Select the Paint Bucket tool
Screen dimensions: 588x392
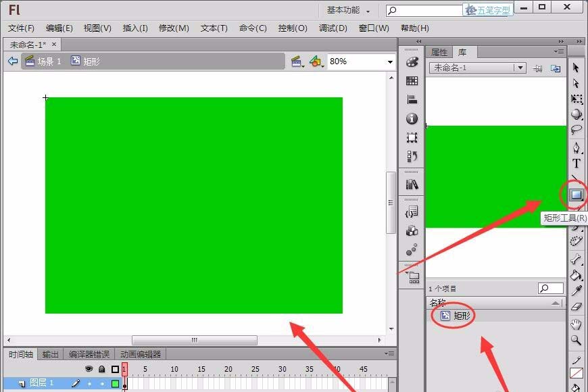pos(577,276)
